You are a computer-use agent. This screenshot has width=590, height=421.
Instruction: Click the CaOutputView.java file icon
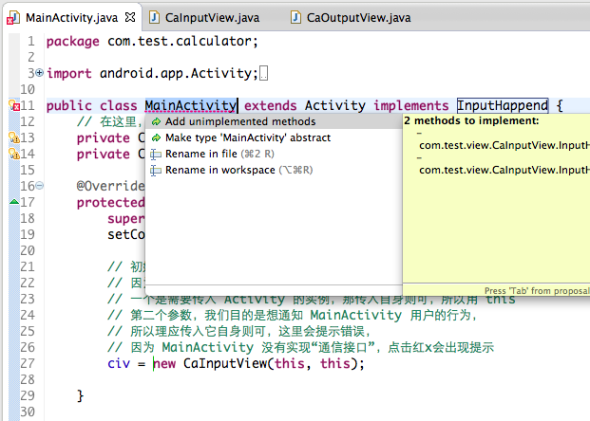point(296,17)
